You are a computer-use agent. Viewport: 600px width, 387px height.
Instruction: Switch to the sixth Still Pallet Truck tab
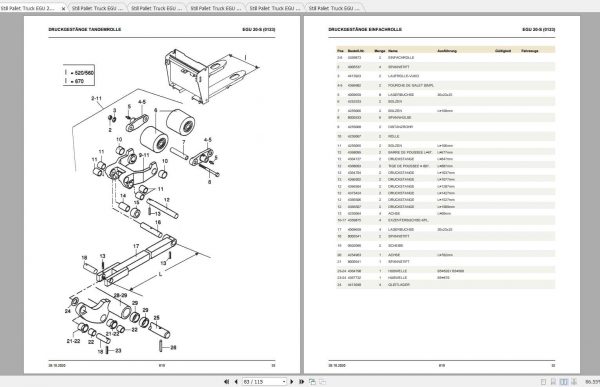point(334,8)
